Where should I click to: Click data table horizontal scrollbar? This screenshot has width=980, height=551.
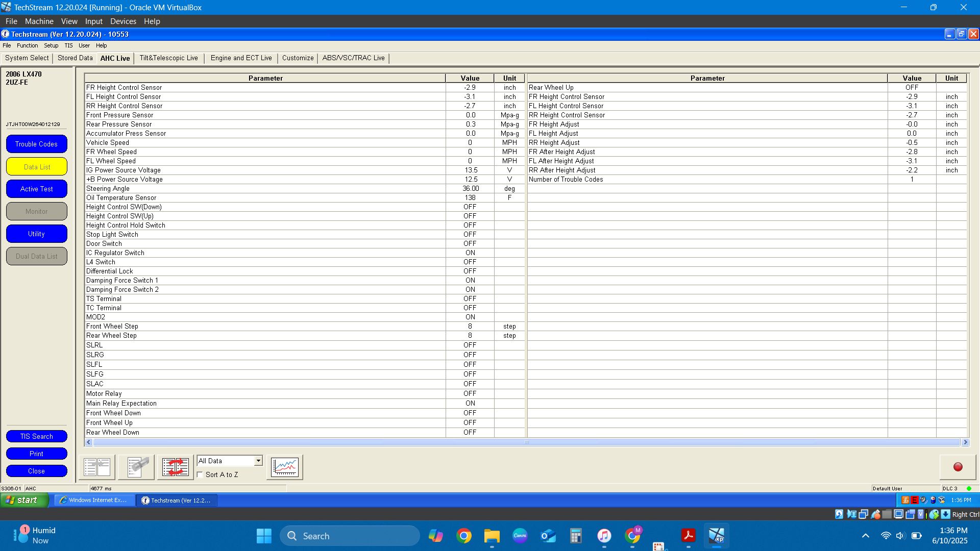tap(527, 442)
